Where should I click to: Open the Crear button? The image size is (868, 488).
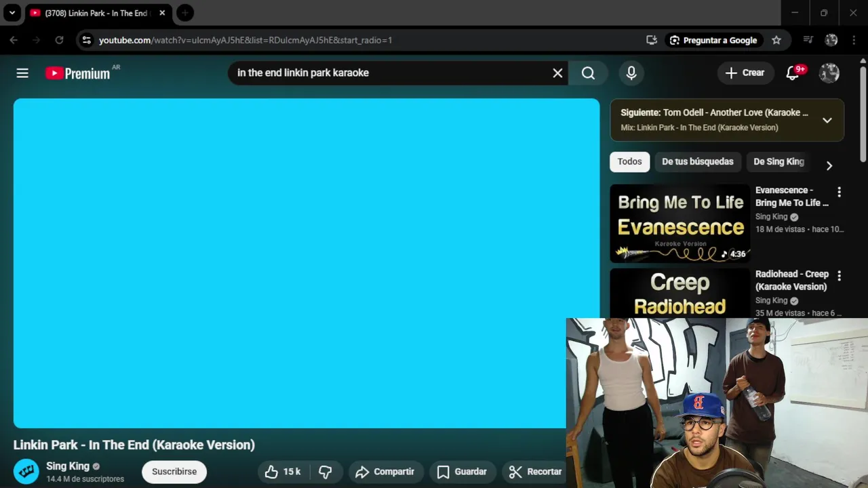[745, 73]
